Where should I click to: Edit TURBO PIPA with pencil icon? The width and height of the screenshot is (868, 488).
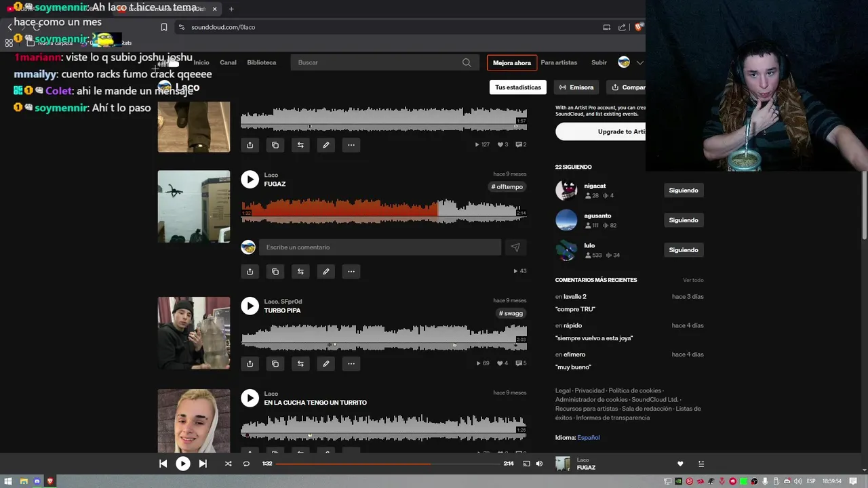(326, 363)
